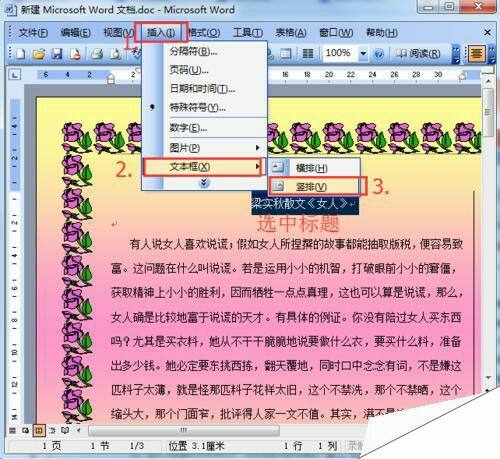Switch to Normal view icon at the bottom left
Image resolution: width=500 pixels, height=459 pixels.
tap(12, 430)
